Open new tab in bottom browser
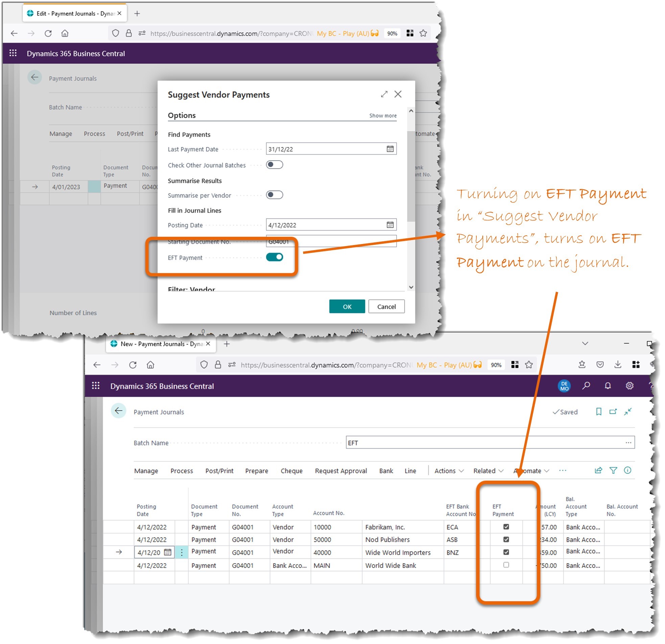The width and height of the screenshot is (665, 644). [x=227, y=344]
